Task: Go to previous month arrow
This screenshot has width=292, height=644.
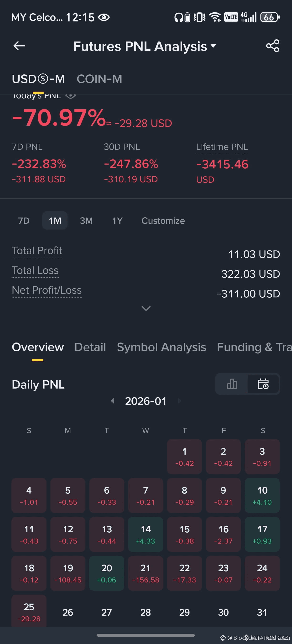Action: (x=113, y=401)
